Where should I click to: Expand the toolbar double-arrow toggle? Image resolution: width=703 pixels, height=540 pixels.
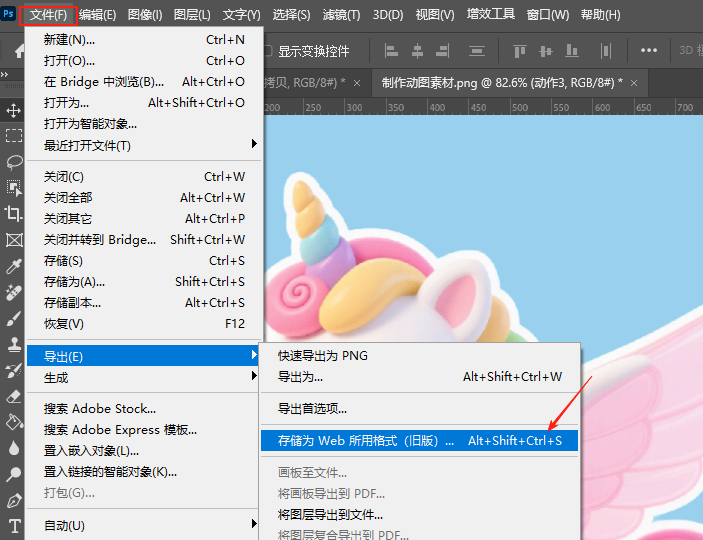(x=4, y=74)
